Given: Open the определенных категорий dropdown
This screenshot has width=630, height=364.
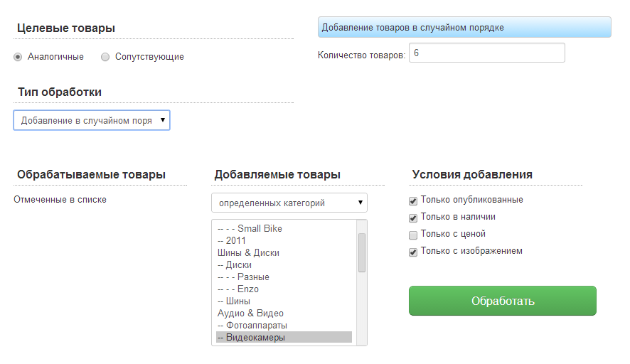Looking at the screenshot, I should coord(289,203).
